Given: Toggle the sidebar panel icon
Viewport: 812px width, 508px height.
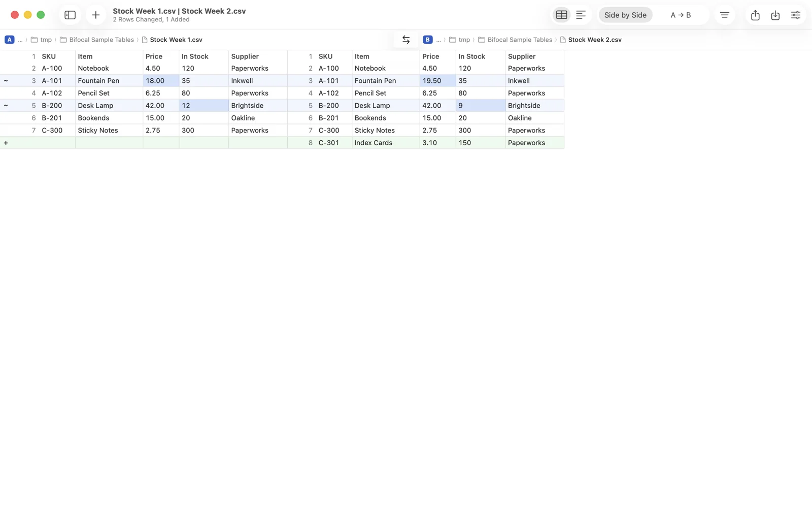Looking at the screenshot, I should 70,15.
